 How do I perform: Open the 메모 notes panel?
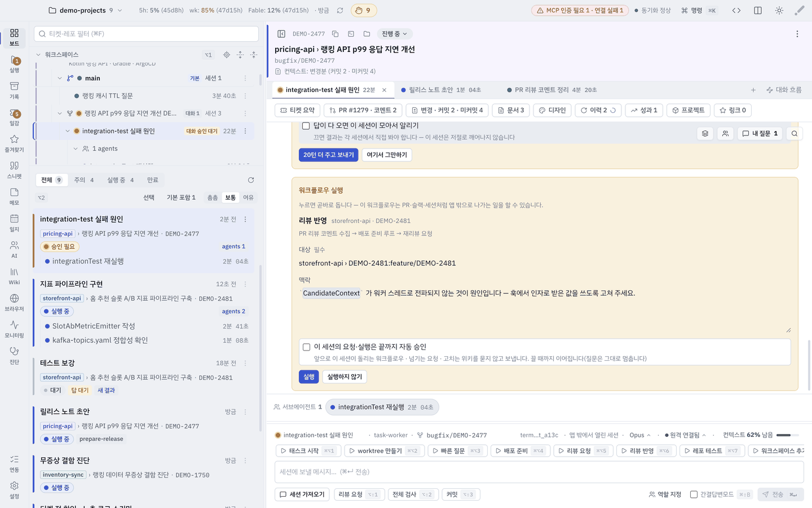pyautogui.click(x=14, y=196)
